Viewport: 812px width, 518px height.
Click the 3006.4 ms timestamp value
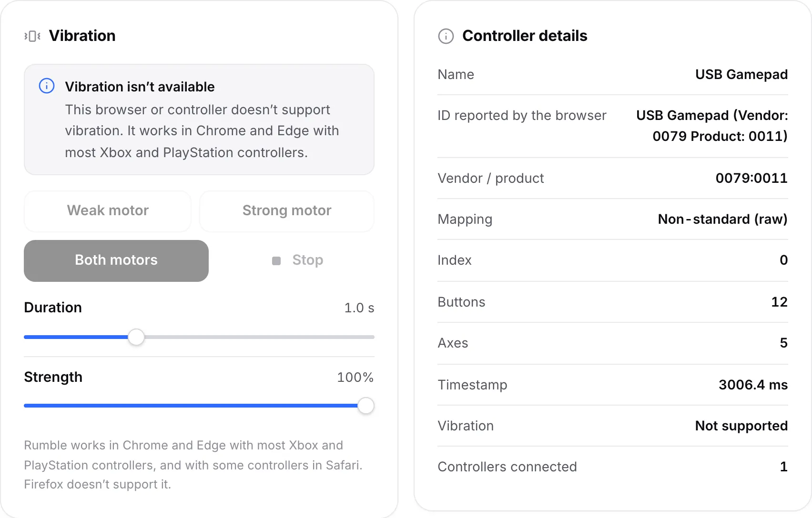coord(753,385)
